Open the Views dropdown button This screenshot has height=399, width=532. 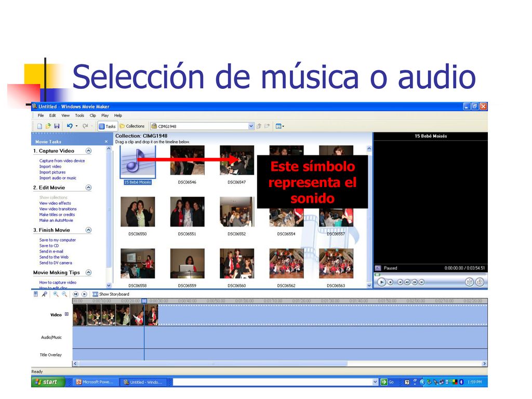click(x=280, y=126)
